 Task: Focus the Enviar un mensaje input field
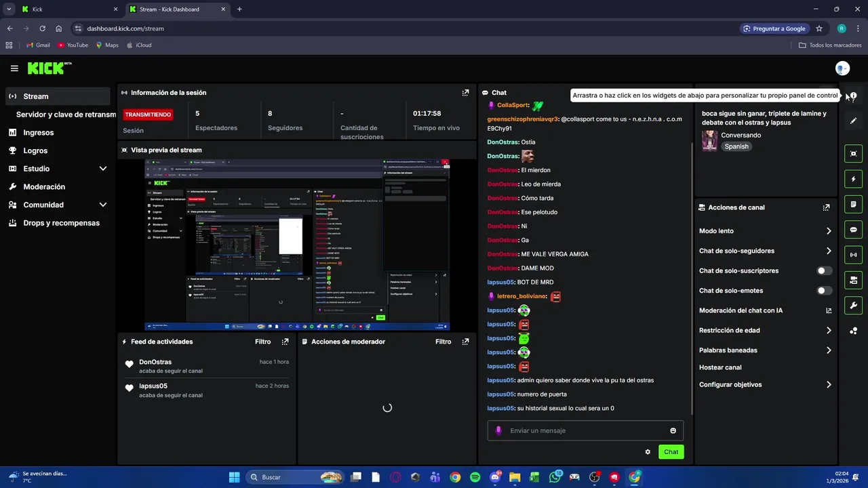(x=586, y=430)
